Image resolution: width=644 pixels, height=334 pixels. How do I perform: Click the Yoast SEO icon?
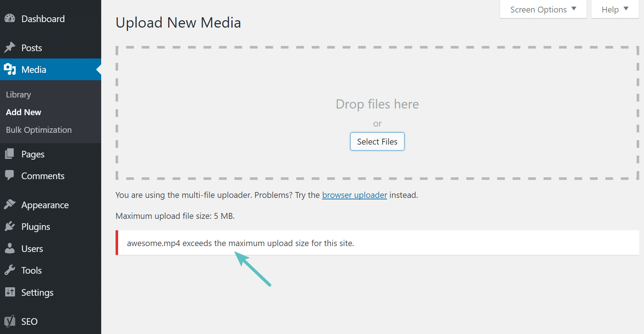pos(10,321)
